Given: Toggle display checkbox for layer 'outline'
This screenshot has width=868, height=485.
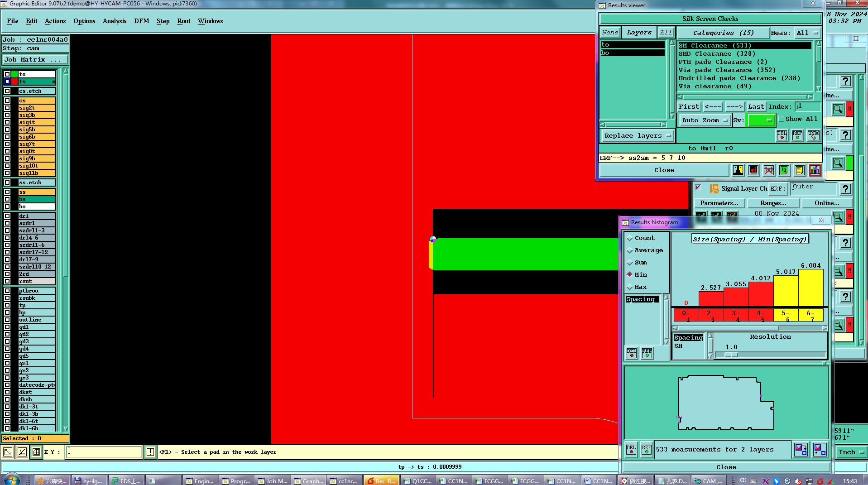Looking at the screenshot, I should click(7, 320).
